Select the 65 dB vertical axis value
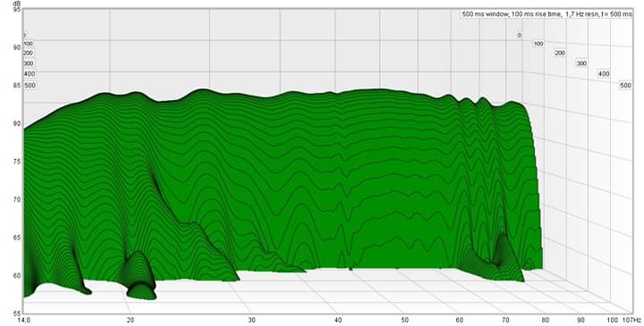 click(x=16, y=238)
